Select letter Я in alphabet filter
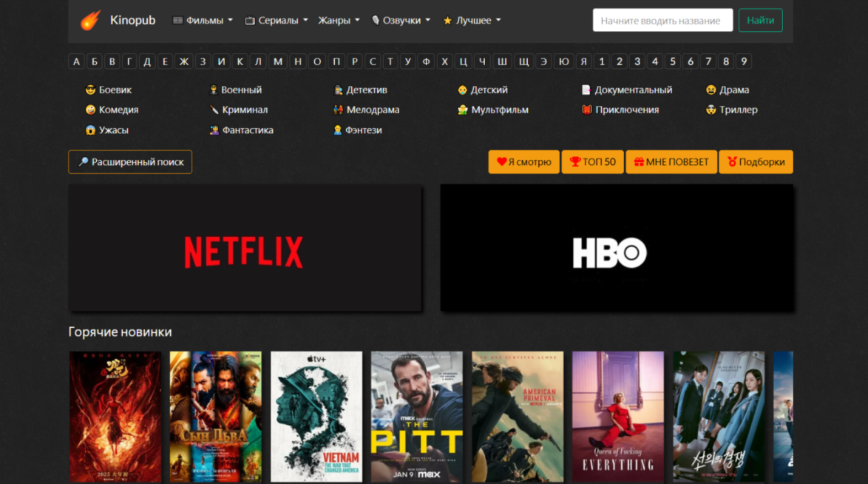The image size is (868, 484). (583, 61)
